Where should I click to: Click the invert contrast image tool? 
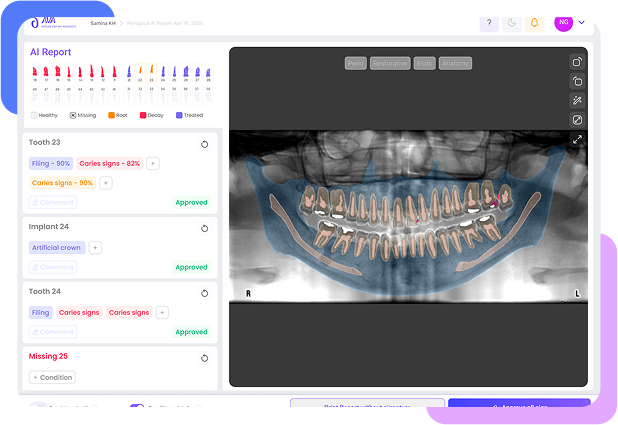tap(577, 120)
